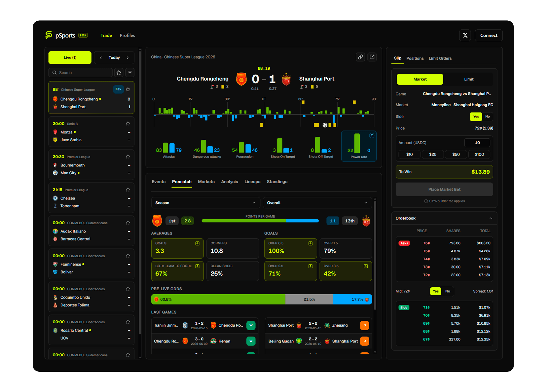Go to the next day
This screenshot has height=392, width=547.
(x=128, y=57)
